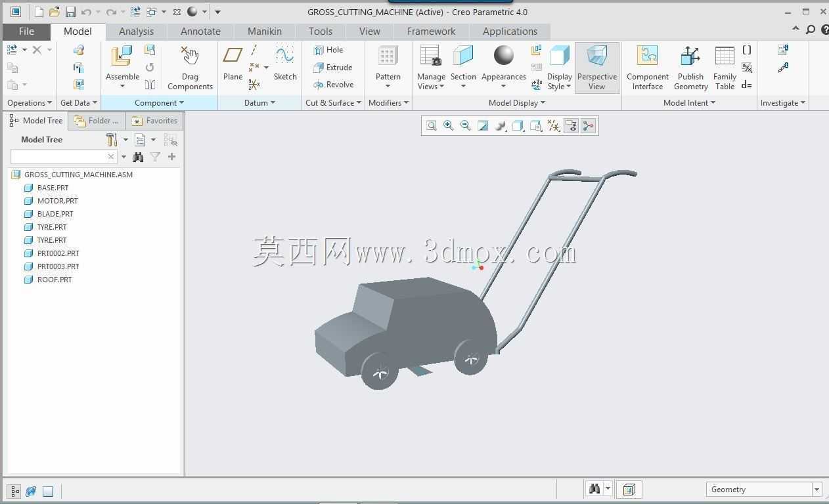Toggle datum display filters

[554, 125]
